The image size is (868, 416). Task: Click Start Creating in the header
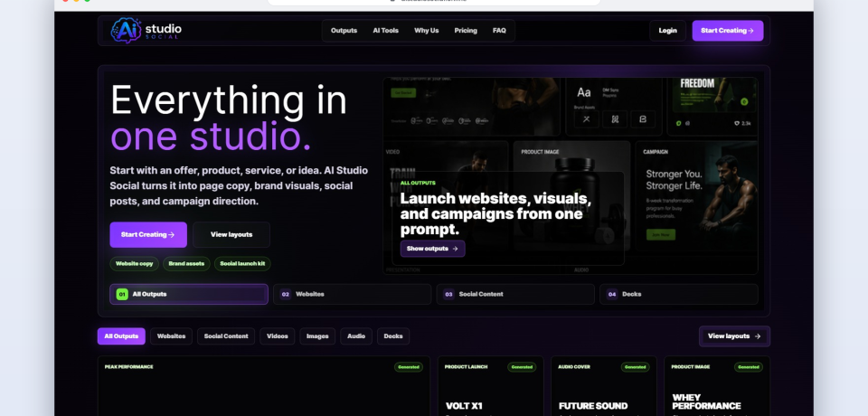pos(727,31)
